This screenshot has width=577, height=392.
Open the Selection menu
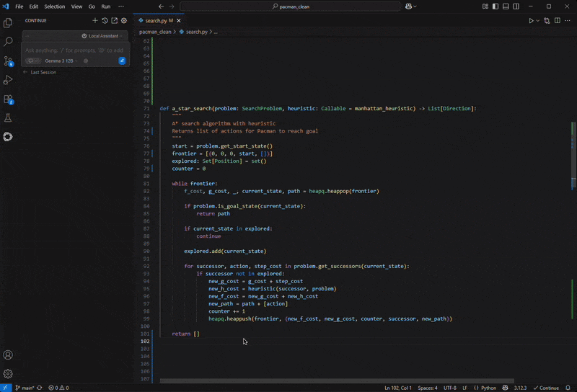pos(55,6)
